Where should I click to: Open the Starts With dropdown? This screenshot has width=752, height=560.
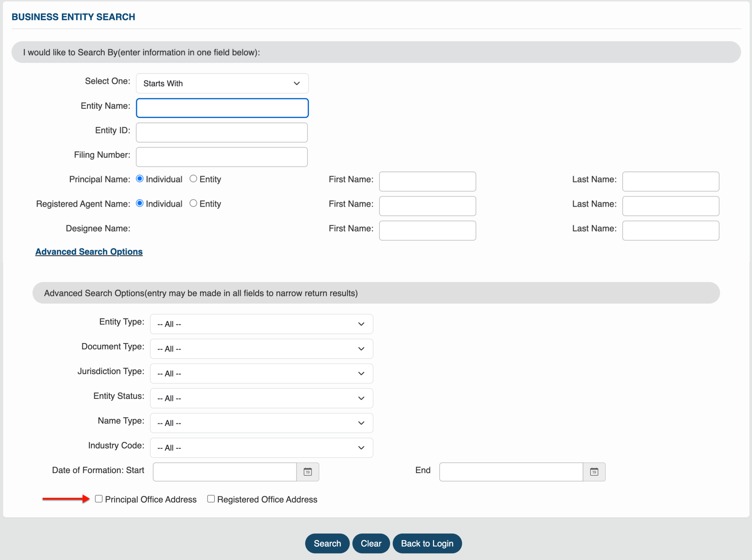click(222, 83)
